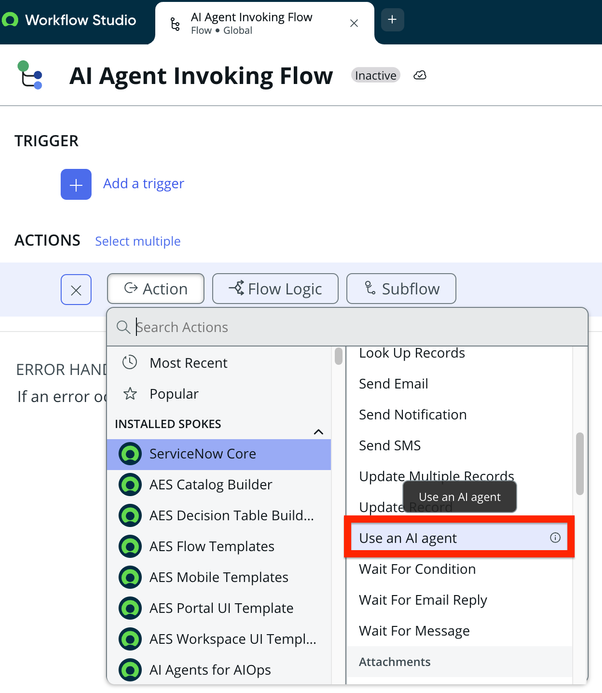Select AES Mobile Templates spoke
Image resolution: width=602 pixels, height=693 pixels.
tap(219, 578)
